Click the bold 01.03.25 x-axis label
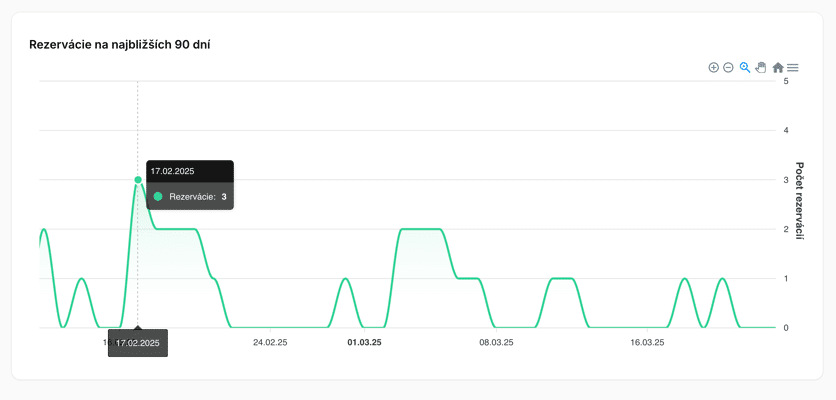 (364, 342)
